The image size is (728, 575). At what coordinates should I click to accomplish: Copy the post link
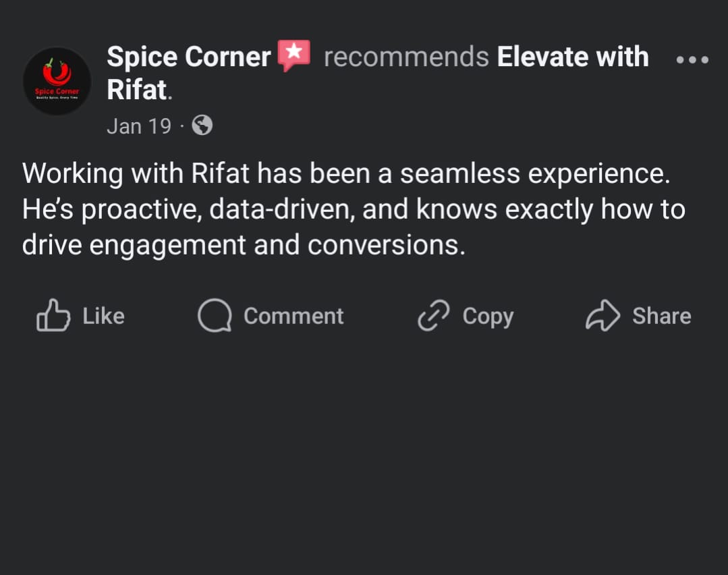[x=466, y=316]
